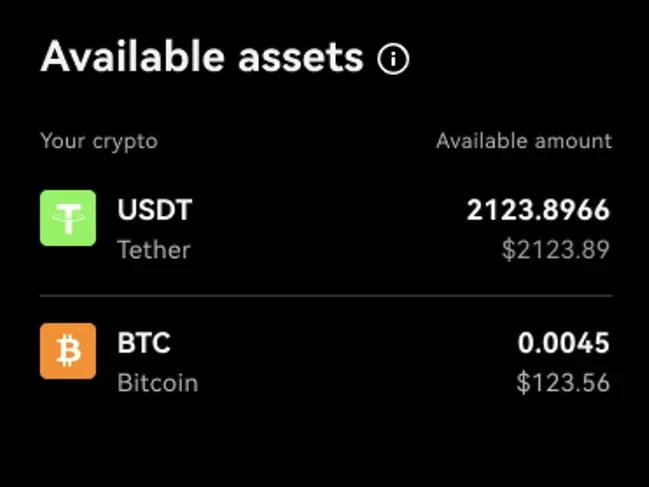Click empty space between Tether name and balance
The image size is (649, 487).
320,230
